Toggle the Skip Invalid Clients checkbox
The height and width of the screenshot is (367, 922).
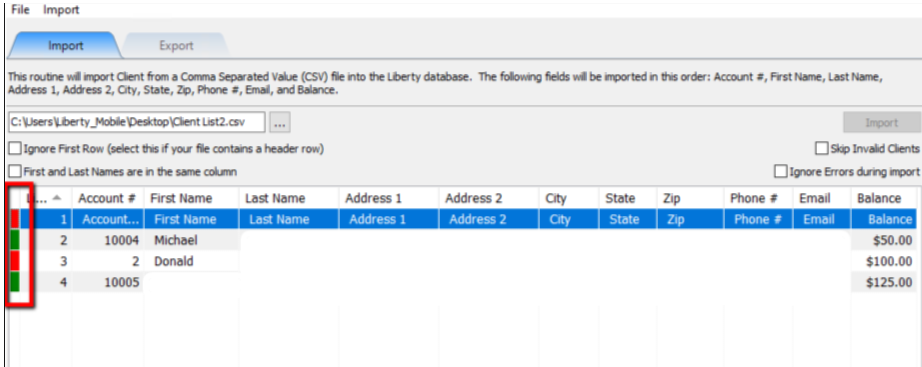coord(821,149)
